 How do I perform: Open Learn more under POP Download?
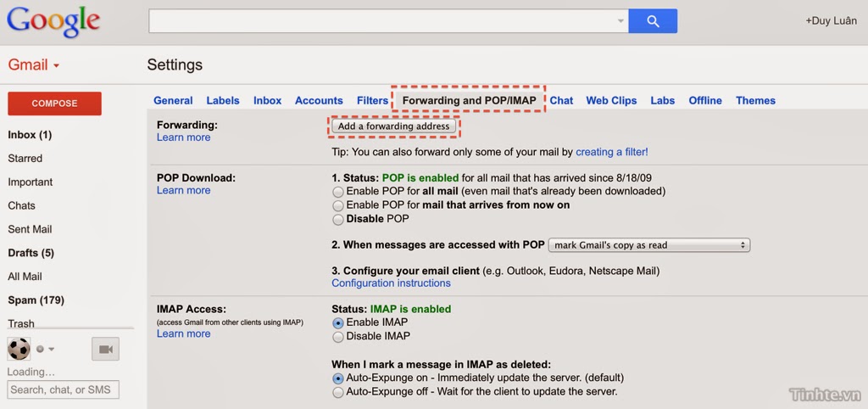tap(183, 190)
